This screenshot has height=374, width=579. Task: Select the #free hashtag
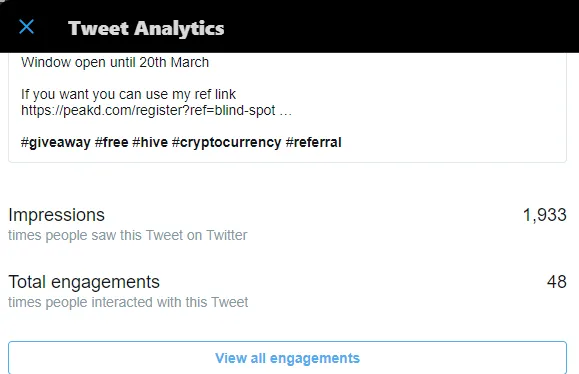coord(112,143)
